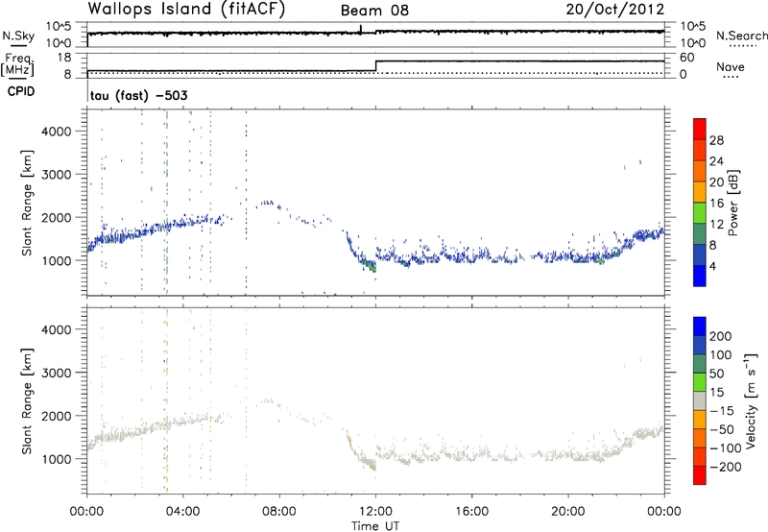Click the '60' Nave axis value
768x532 pixels.
[x=686, y=58]
